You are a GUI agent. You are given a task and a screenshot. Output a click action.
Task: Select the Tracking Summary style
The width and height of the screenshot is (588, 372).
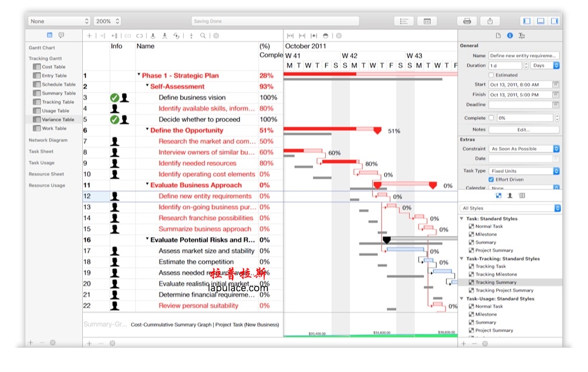click(x=496, y=282)
